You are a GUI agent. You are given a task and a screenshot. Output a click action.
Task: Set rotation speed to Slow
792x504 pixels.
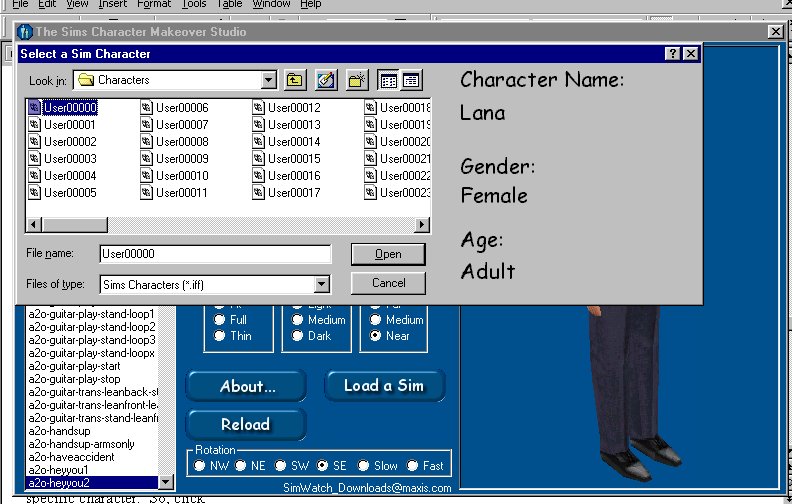(x=363, y=466)
